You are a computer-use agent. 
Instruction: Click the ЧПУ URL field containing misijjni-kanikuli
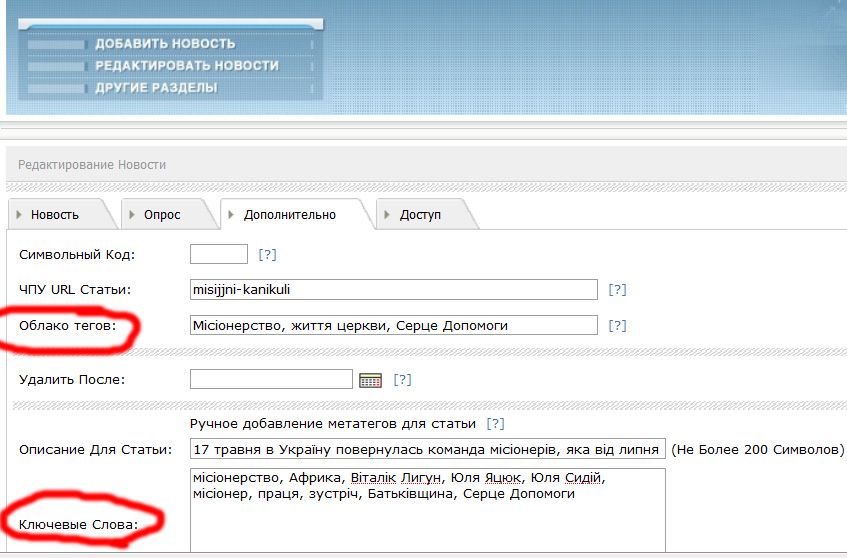pyautogui.click(x=393, y=290)
